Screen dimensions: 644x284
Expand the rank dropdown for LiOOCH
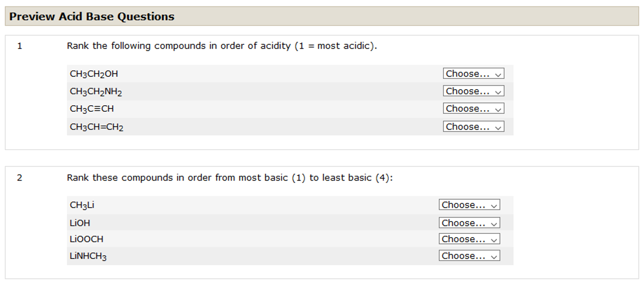469,239
